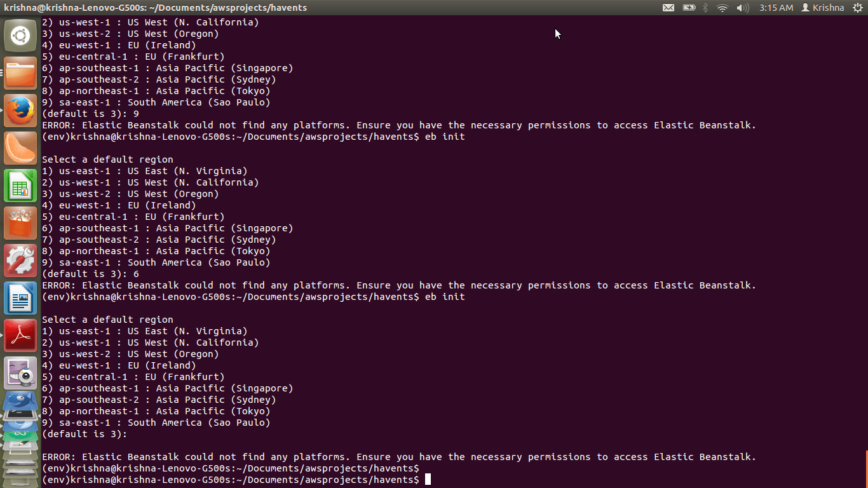Screen dimensions: 868x488
Task: Open Ubuntu Software Center
Action: 20,223
